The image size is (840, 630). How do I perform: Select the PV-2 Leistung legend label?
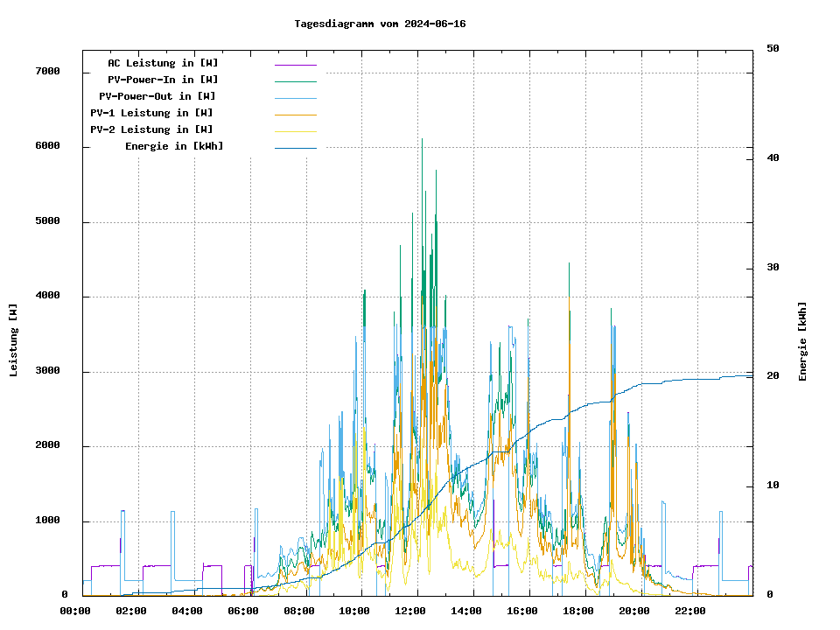pyautogui.click(x=151, y=129)
